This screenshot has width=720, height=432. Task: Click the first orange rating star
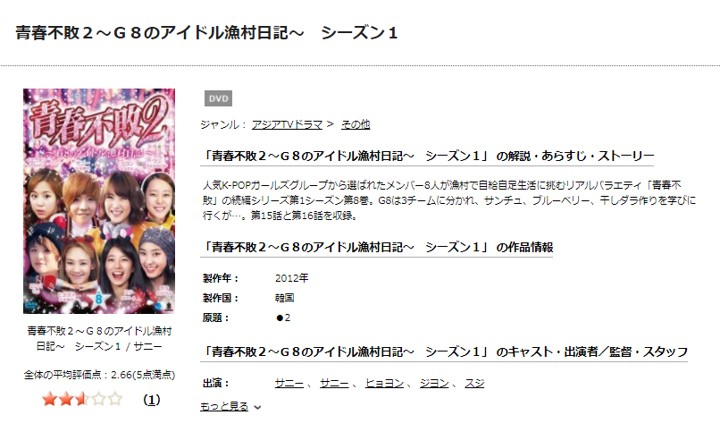click(x=49, y=399)
